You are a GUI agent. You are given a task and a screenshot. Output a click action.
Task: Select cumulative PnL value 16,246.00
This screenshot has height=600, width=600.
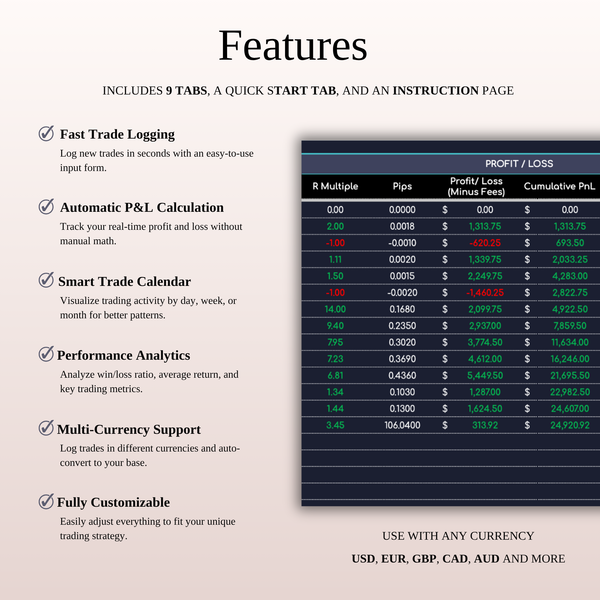tap(570, 359)
